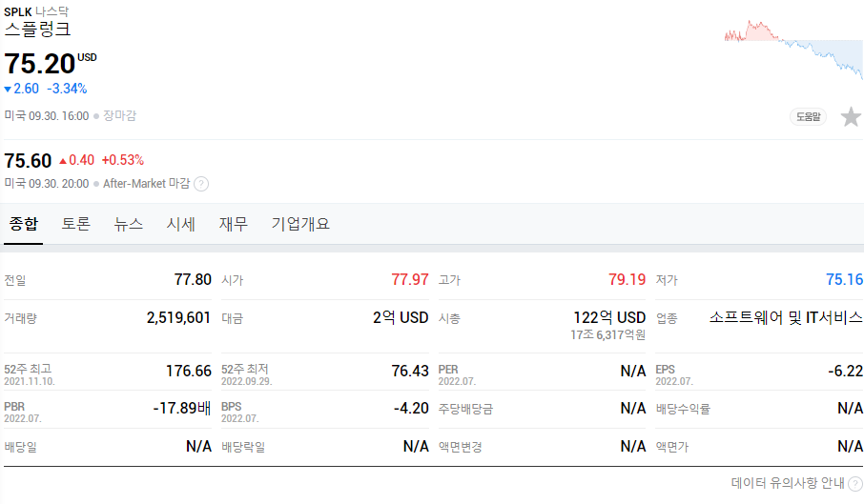The height and width of the screenshot is (504, 864).
Task: Click the 장마감 market status text
Action: pyautogui.click(x=119, y=115)
